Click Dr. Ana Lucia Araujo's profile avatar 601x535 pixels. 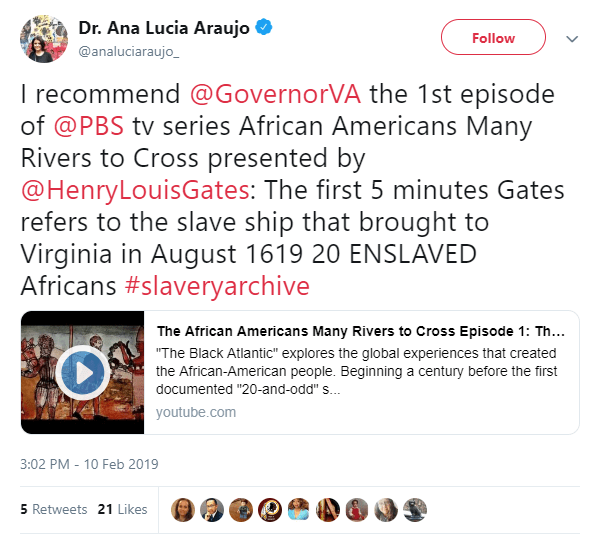point(44,39)
